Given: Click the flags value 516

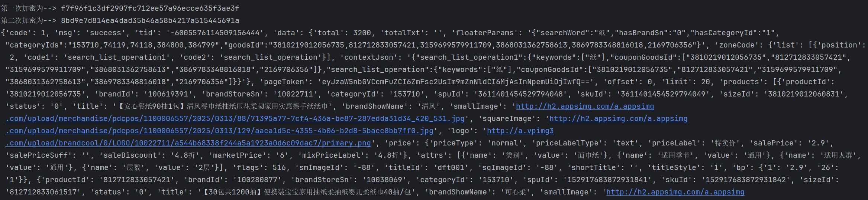Looking at the screenshot, I should coord(279,168).
